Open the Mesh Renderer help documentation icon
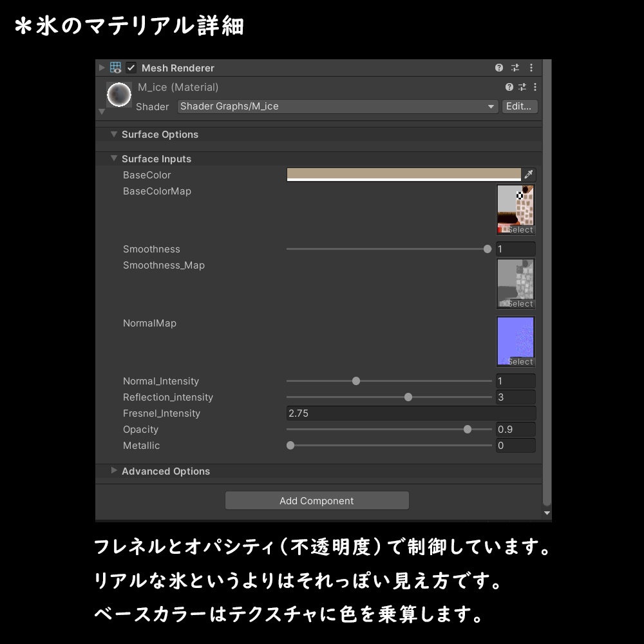Viewport: 644px width, 644px height. 498,67
